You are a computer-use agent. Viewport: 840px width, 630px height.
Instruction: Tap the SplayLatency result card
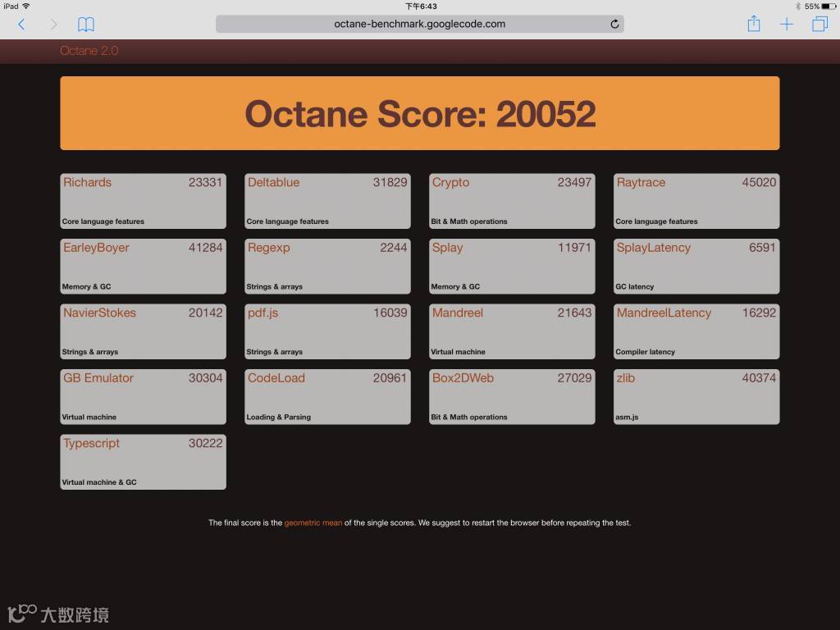(696, 267)
